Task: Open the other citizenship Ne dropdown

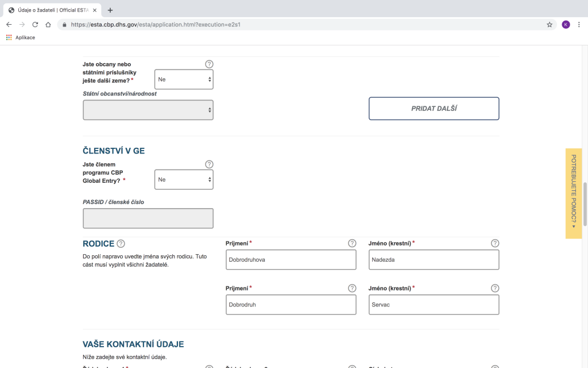Action: (184, 79)
